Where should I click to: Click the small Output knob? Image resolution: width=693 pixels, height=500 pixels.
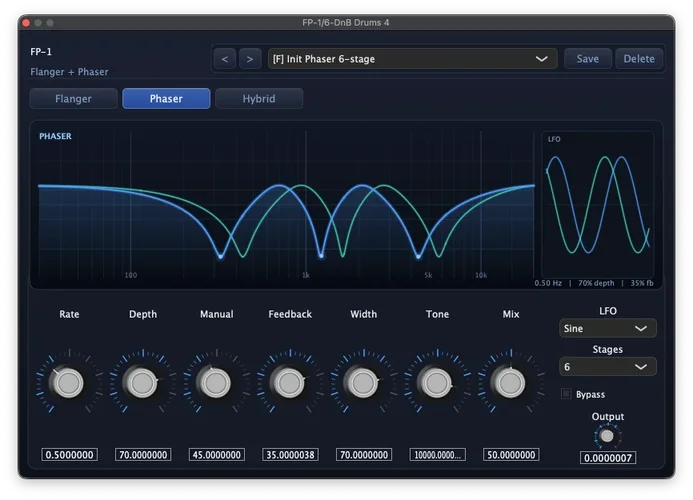(607, 436)
